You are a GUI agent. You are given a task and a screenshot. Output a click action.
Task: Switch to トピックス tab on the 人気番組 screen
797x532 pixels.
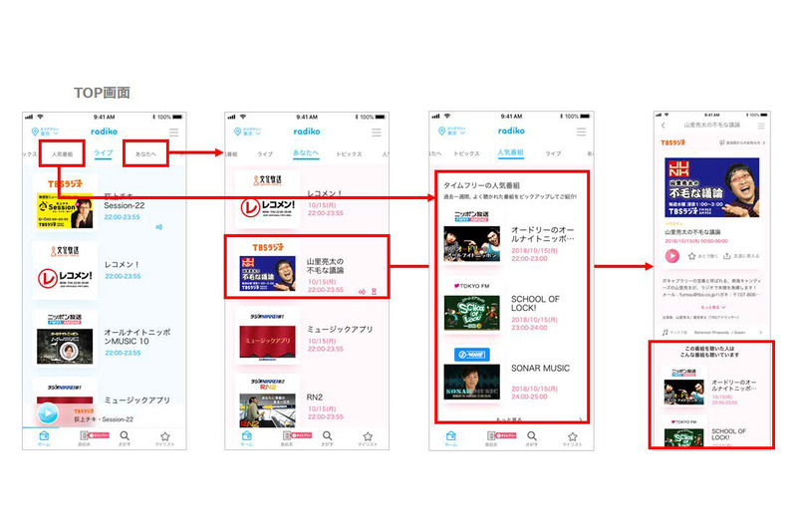point(466,153)
